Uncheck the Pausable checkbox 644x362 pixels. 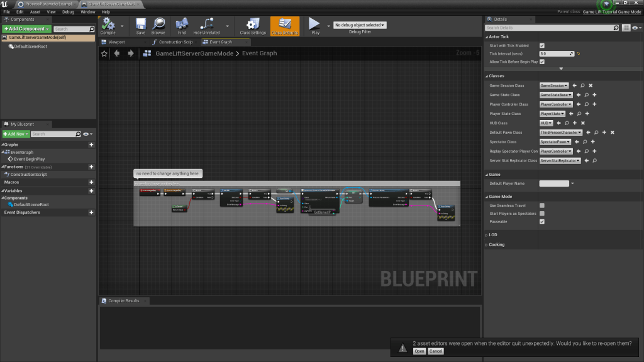click(x=542, y=222)
